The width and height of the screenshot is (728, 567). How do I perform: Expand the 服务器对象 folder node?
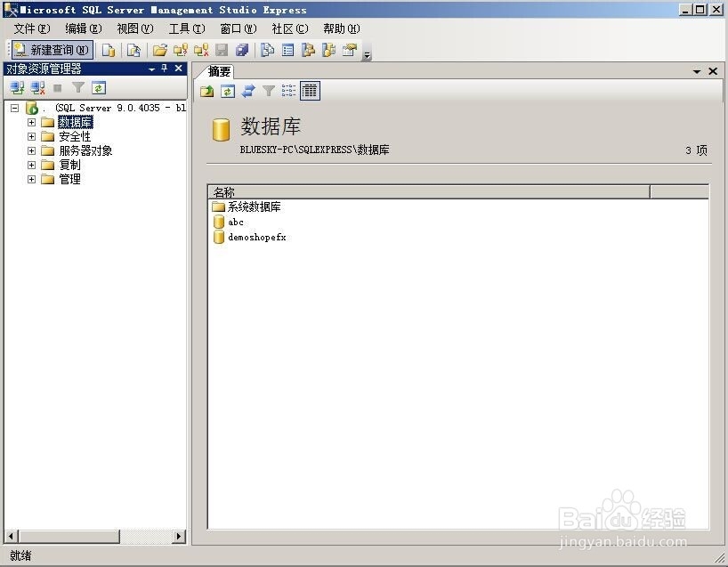point(31,150)
